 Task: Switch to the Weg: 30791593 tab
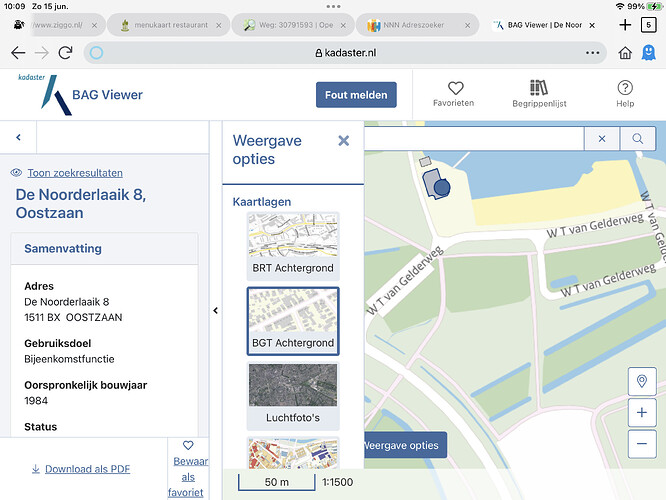pos(292,25)
